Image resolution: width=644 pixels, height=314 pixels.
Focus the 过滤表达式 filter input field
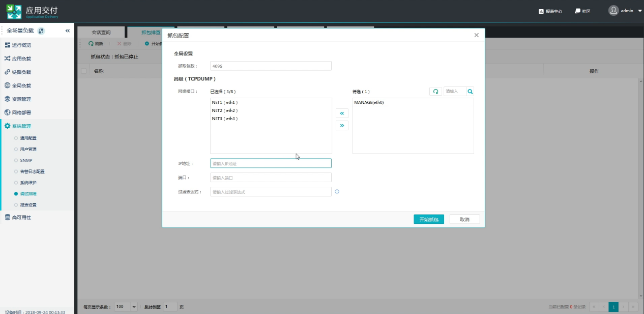pyautogui.click(x=271, y=192)
